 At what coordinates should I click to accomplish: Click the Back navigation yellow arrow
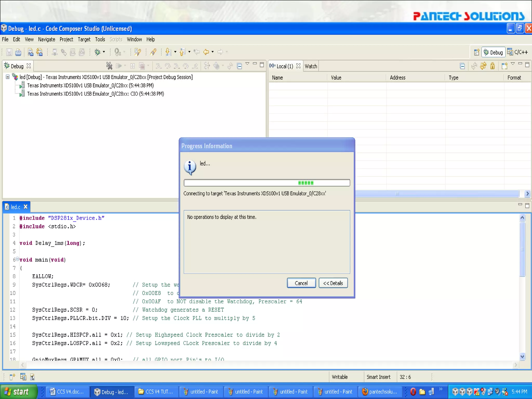coord(206,52)
